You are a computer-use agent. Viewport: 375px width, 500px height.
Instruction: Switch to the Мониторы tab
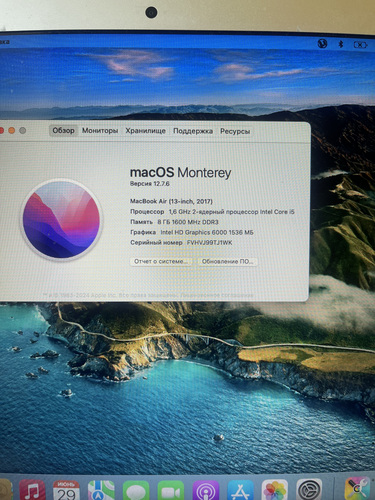coord(100,131)
